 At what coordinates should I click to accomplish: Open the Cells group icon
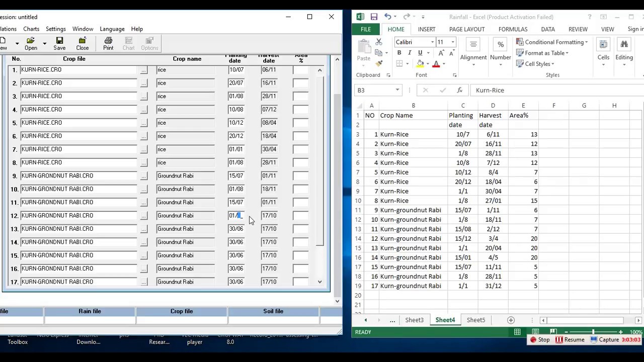603,45
